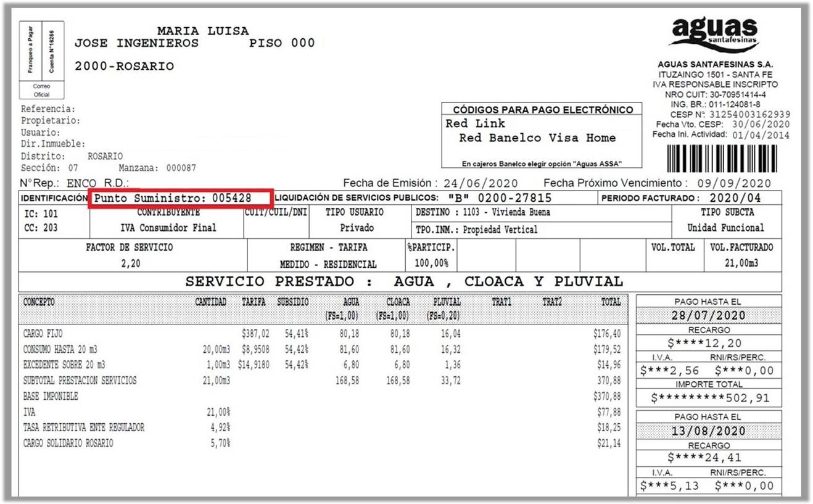The height and width of the screenshot is (504, 813).
Task: Click the red-highlighted Punto Suministro field
Action: tap(180, 198)
